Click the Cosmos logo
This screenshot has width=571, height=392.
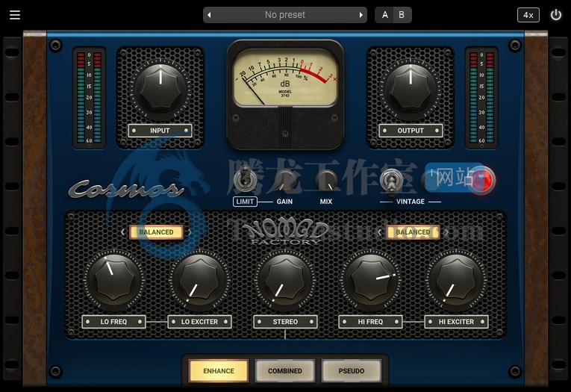[x=125, y=189]
